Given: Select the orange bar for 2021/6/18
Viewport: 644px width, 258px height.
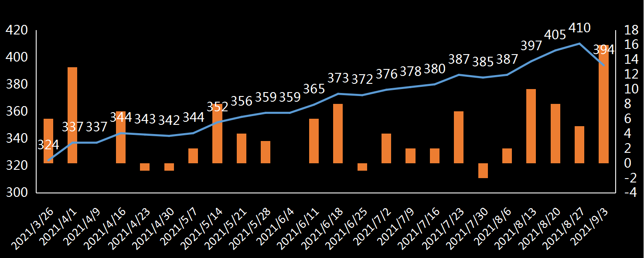Looking at the screenshot, I should click(x=338, y=134).
